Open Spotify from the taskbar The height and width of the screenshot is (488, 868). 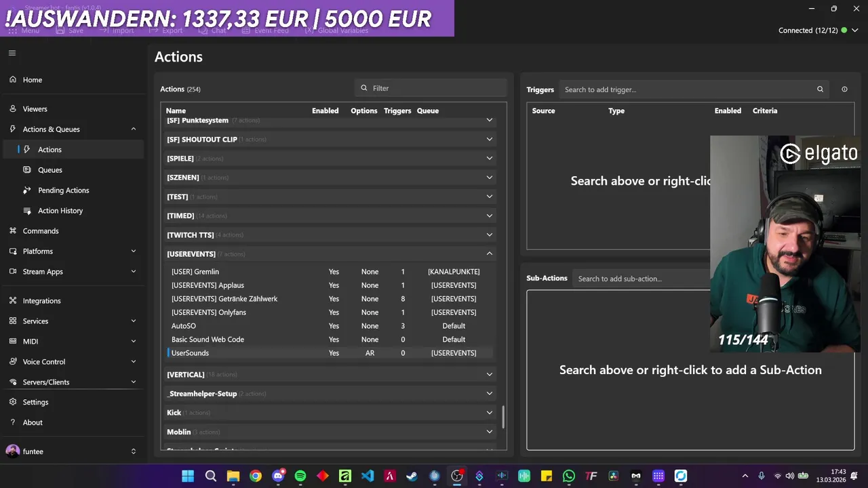300,476
